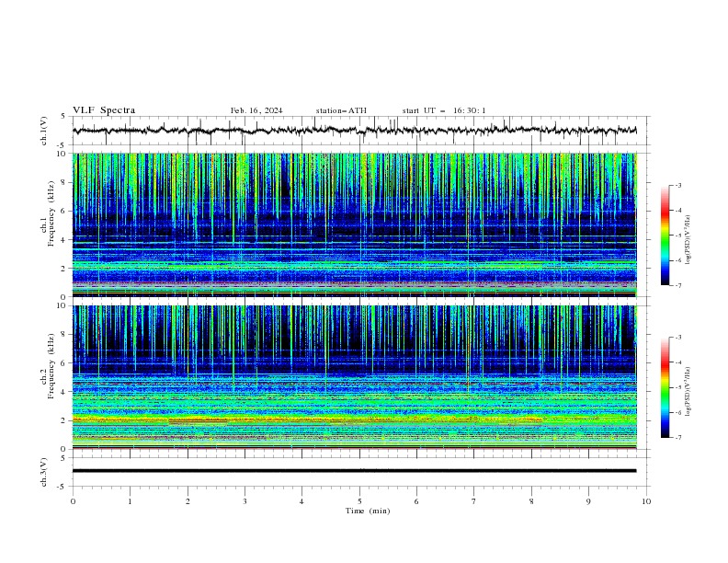Click inside the ch.1 spectrogram panel
Viewport: 728px width, 563px height.
click(354, 224)
